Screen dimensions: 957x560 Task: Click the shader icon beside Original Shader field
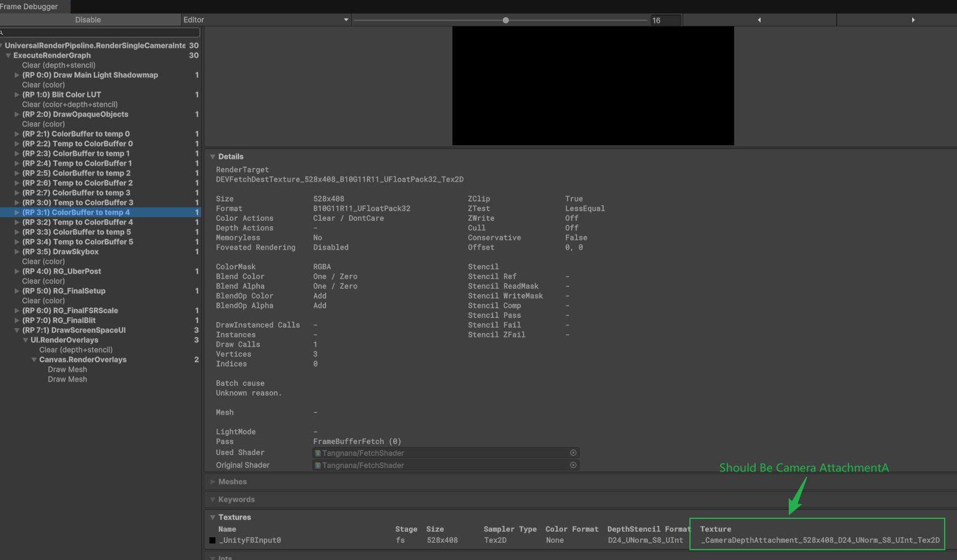point(317,465)
